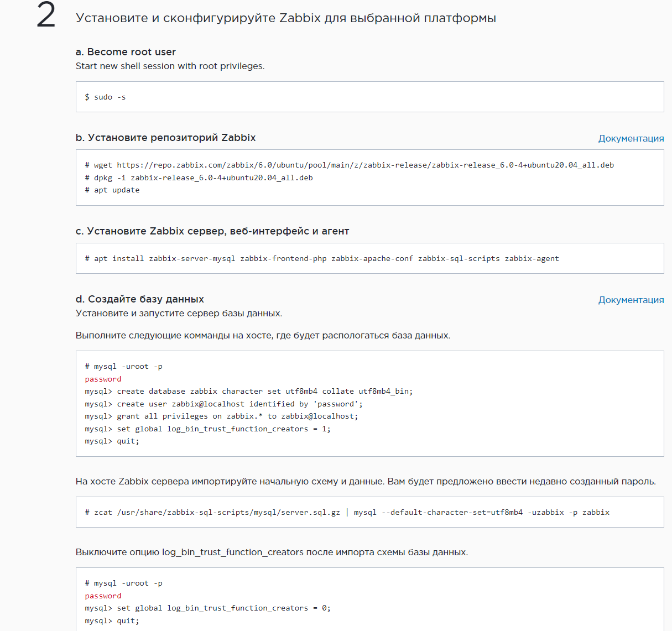Click the 'sudo -s' command line
This screenshot has width=672, height=631.
(x=105, y=97)
